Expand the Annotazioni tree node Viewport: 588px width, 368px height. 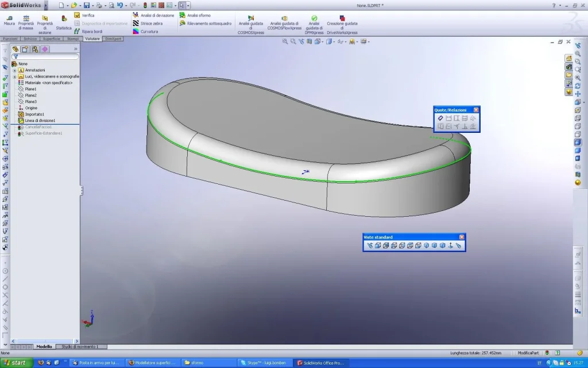coord(14,70)
